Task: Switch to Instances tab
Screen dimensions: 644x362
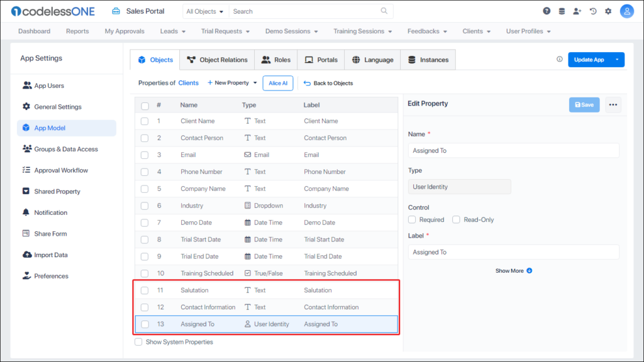Action: coord(428,60)
